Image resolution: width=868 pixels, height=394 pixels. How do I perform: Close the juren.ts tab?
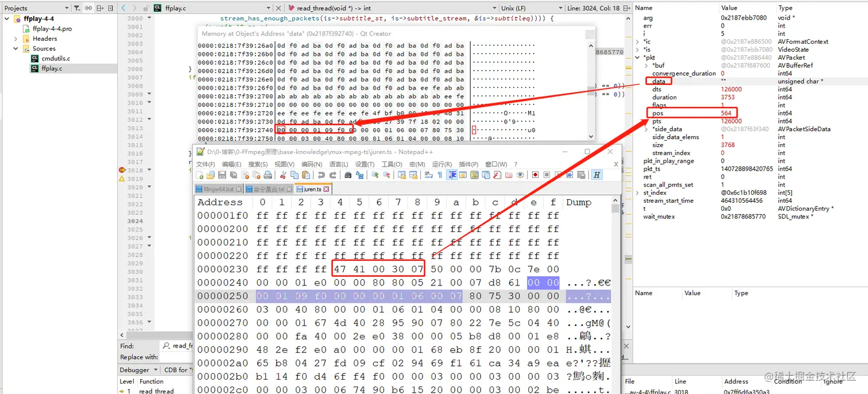pyautogui.click(x=326, y=189)
